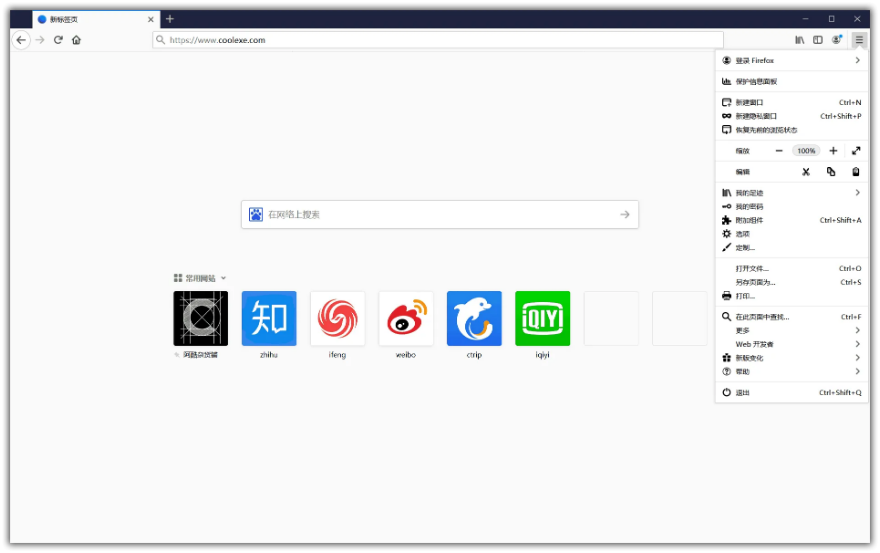Select the Firefox sign-in menu entry
The image size is (880, 553).
[791, 61]
